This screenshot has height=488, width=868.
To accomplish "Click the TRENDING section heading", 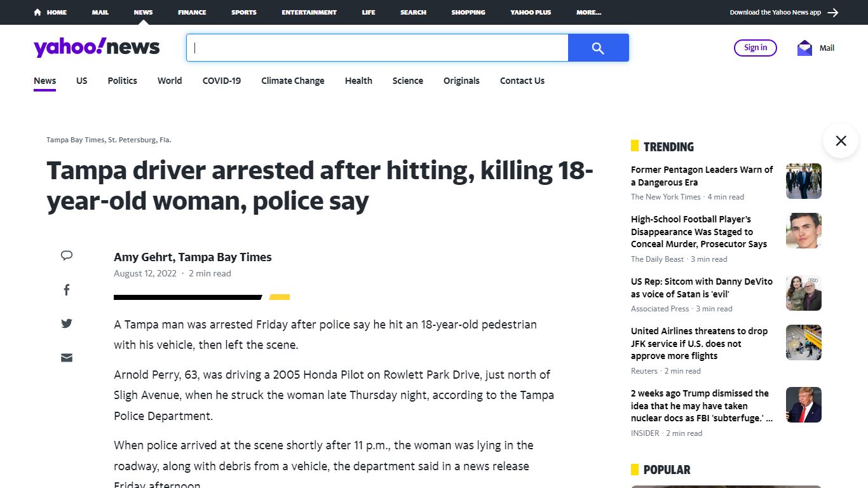I will [x=668, y=147].
